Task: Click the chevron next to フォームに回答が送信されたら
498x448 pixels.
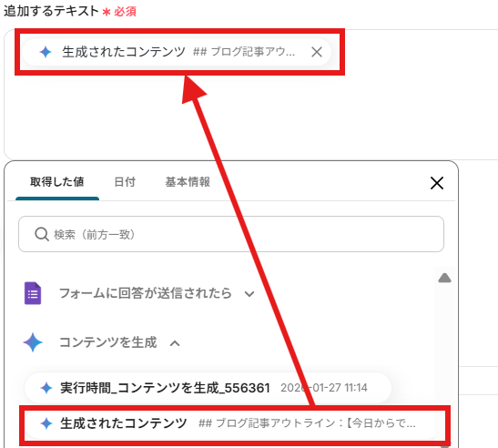Action: click(x=249, y=294)
